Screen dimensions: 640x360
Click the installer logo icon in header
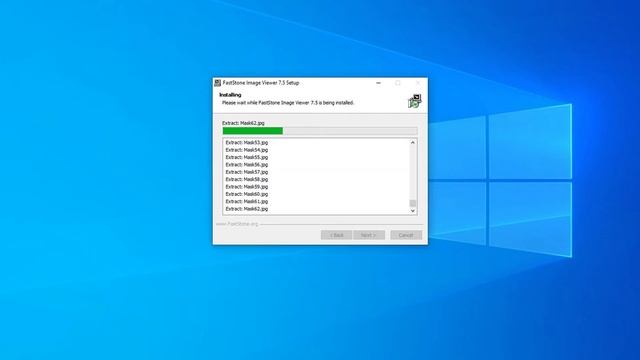click(x=415, y=101)
